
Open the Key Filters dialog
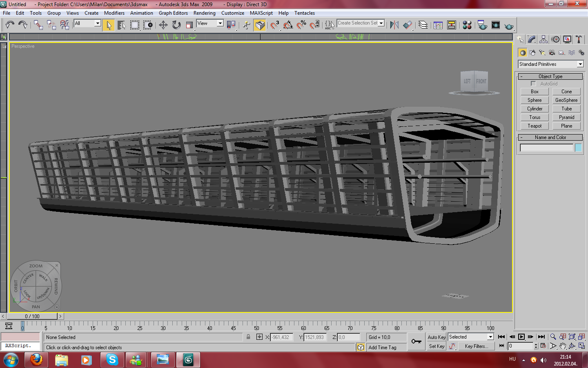coord(476,346)
